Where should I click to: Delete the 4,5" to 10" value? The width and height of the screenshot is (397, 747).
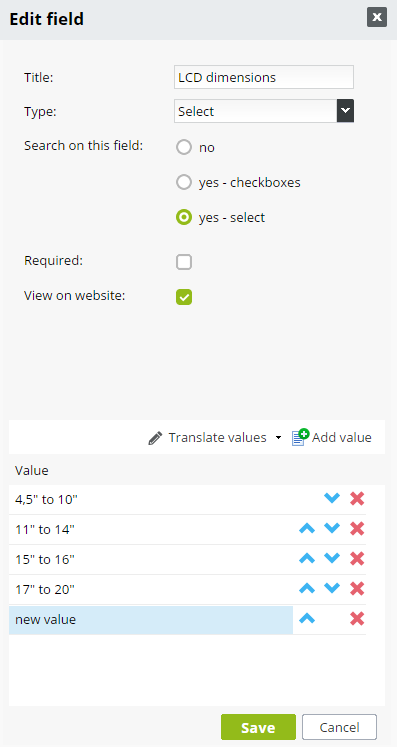(x=357, y=499)
